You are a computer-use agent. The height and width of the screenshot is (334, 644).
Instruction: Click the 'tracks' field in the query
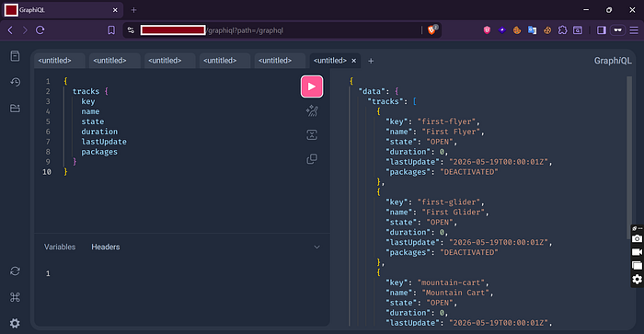(86, 91)
